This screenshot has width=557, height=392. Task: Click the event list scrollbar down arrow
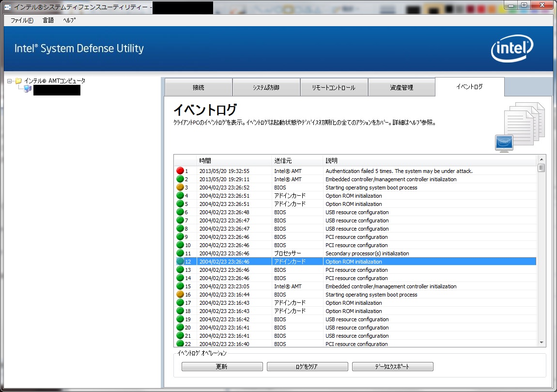[x=542, y=343]
